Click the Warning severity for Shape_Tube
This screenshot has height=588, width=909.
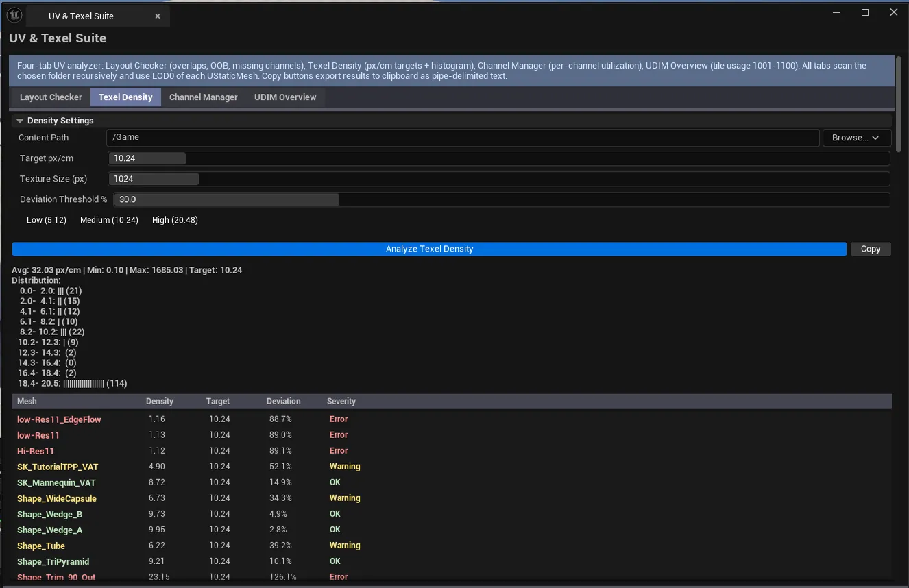coord(345,546)
